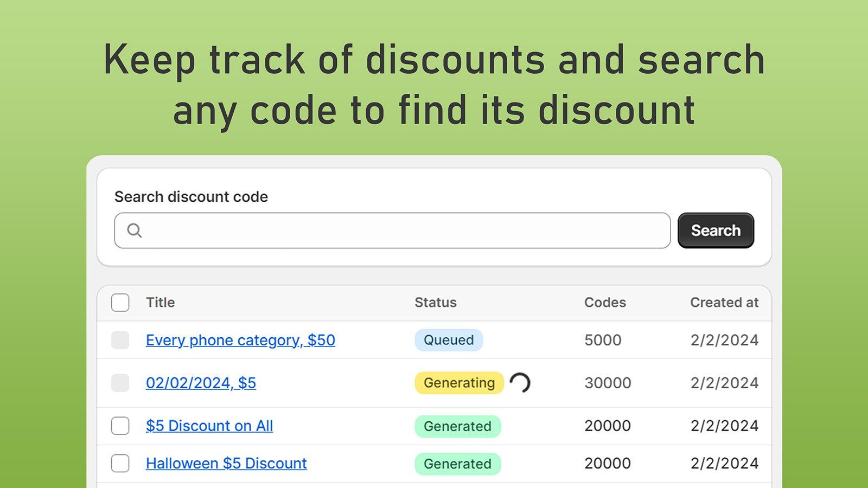Viewport: 868px width, 488px height.
Task: Focus the Search discount code input
Action: [x=392, y=230]
